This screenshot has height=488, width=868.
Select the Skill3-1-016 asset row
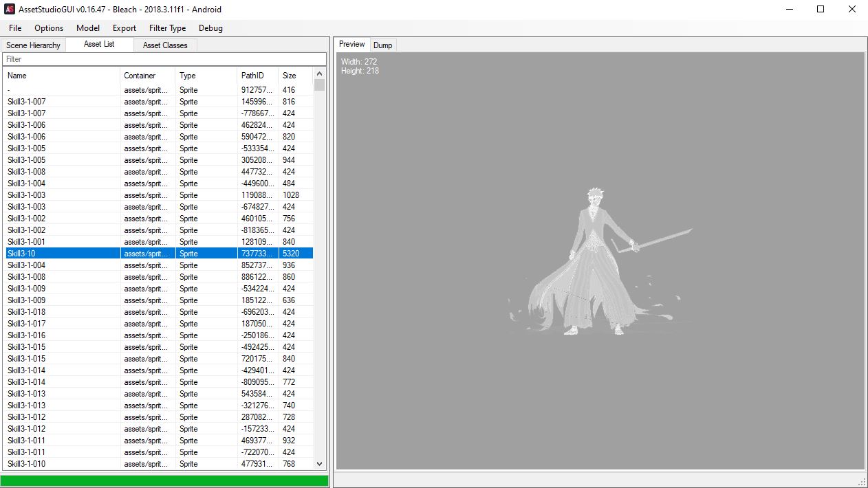[x=159, y=335]
